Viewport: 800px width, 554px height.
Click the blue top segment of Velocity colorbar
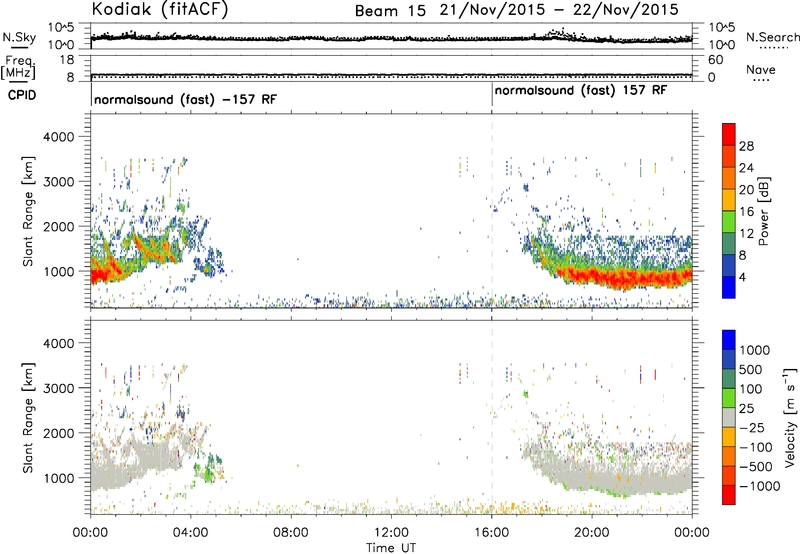[729, 340]
